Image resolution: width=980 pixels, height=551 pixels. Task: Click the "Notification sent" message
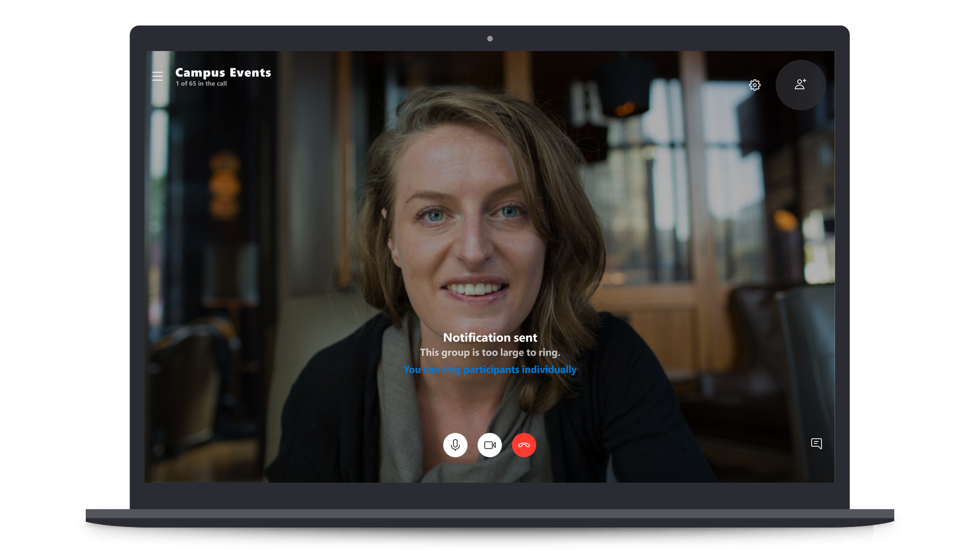(x=489, y=337)
